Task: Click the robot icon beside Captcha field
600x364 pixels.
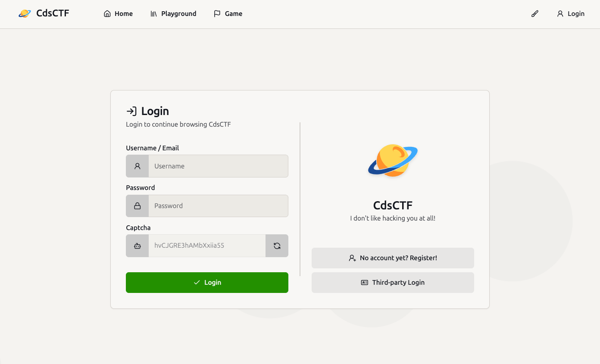Action: click(x=137, y=246)
